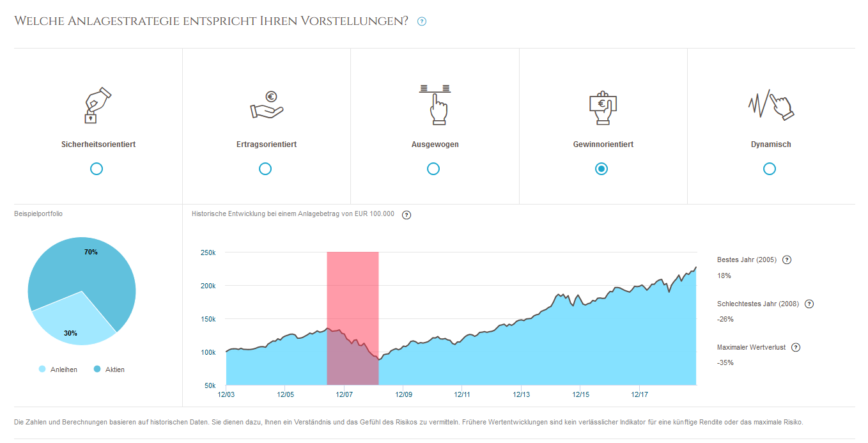Open help for Historische Entwicklung
The image size is (868, 443).
pos(406,215)
